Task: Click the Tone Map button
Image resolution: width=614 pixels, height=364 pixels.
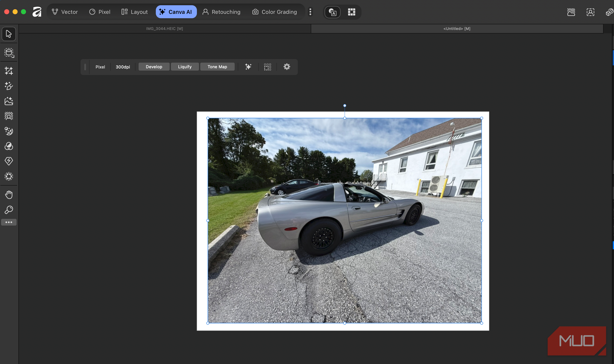Action: (217, 67)
